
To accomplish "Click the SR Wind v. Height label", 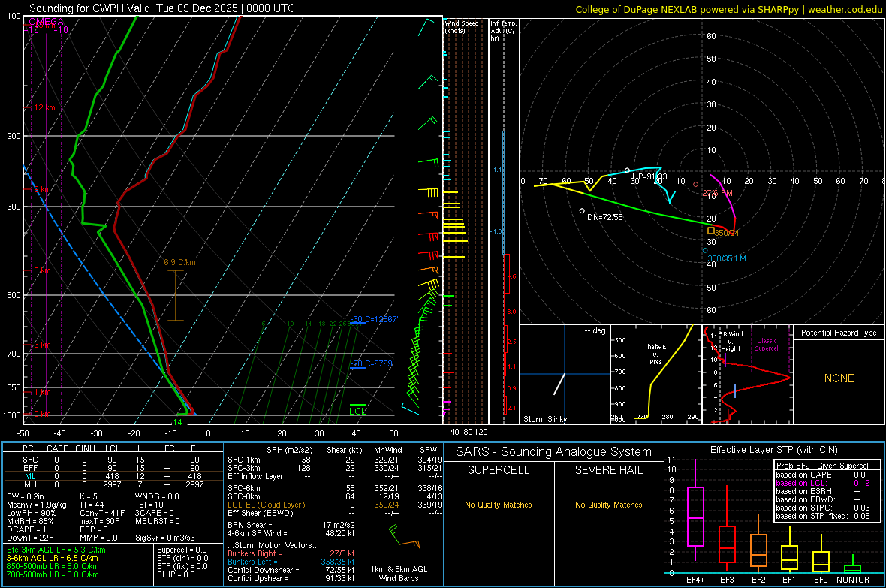I will [x=730, y=342].
